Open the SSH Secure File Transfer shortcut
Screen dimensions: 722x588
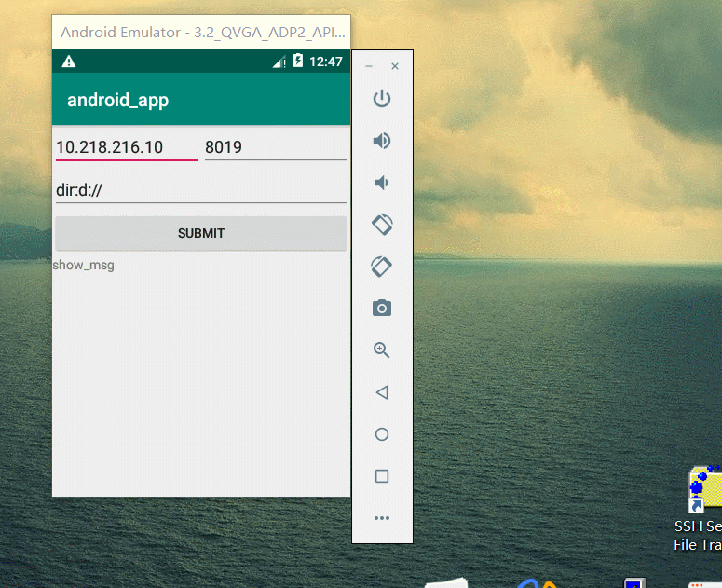click(700, 509)
